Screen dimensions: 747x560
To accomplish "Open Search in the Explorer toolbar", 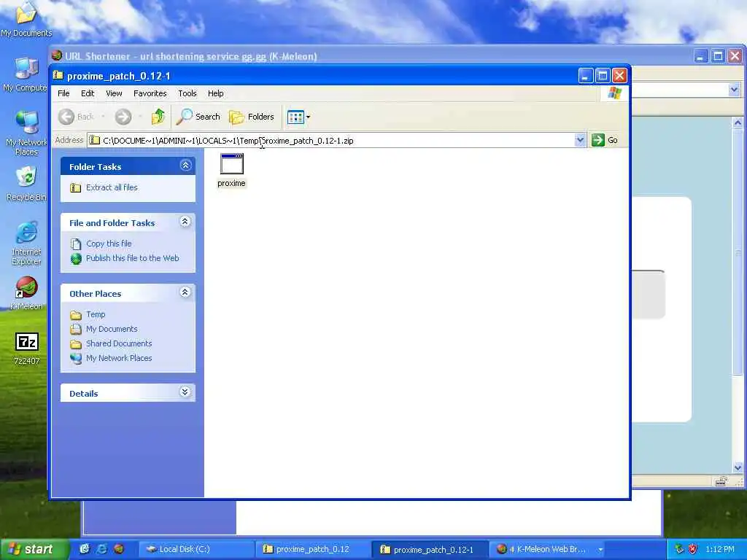I will [x=198, y=117].
